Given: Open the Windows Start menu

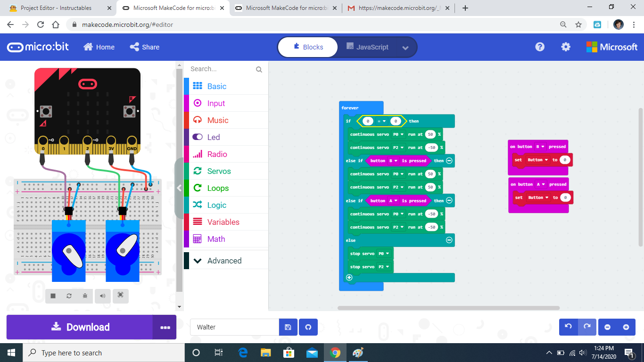Looking at the screenshot, I should pos(11,353).
